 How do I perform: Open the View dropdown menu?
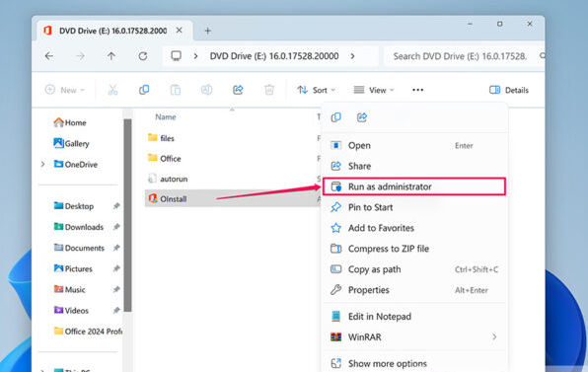(374, 90)
